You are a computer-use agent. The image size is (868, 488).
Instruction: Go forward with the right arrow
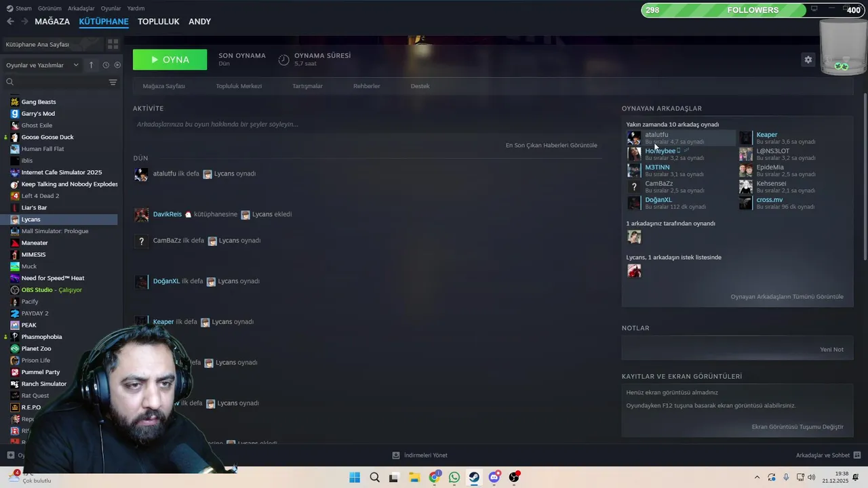pyautogui.click(x=24, y=22)
